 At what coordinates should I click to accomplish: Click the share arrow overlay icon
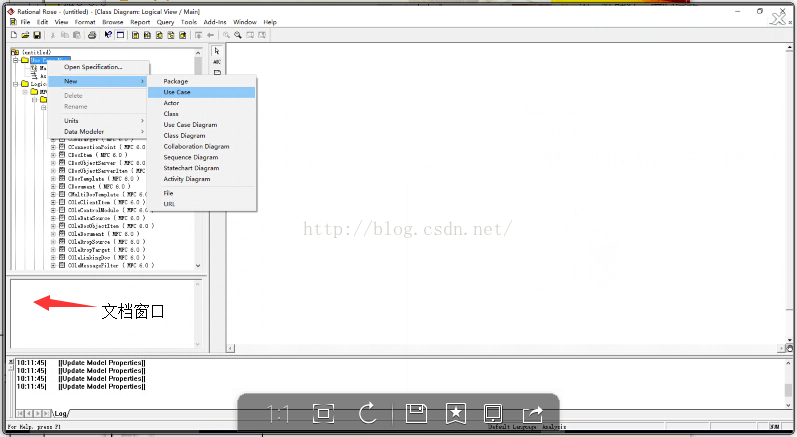532,414
